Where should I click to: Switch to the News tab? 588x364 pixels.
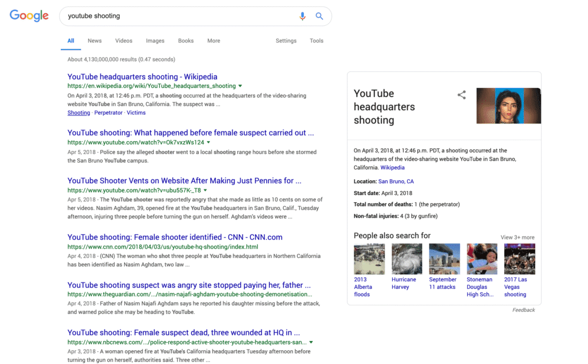pyautogui.click(x=94, y=41)
